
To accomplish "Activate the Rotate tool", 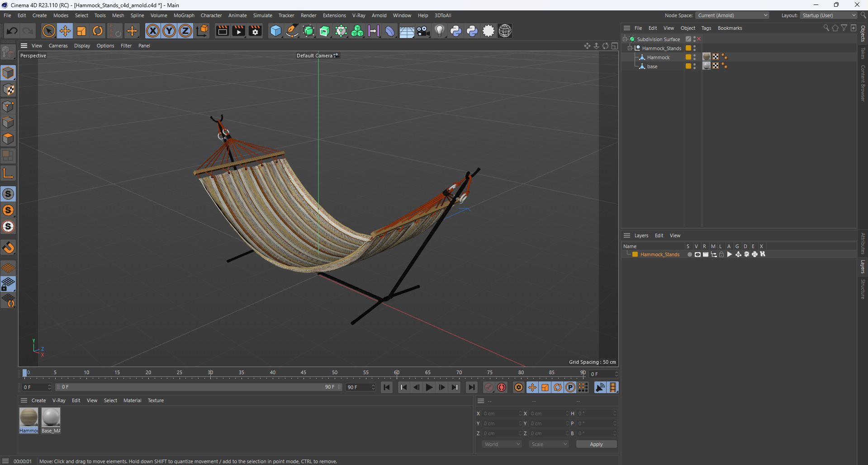I will tap(98, 31).
